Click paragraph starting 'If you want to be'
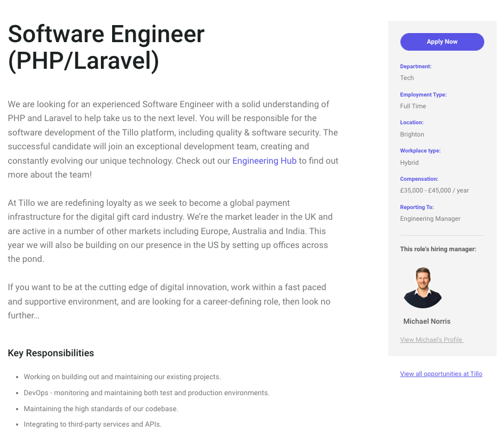Screen dimensions: 504x440 (169, 301)
